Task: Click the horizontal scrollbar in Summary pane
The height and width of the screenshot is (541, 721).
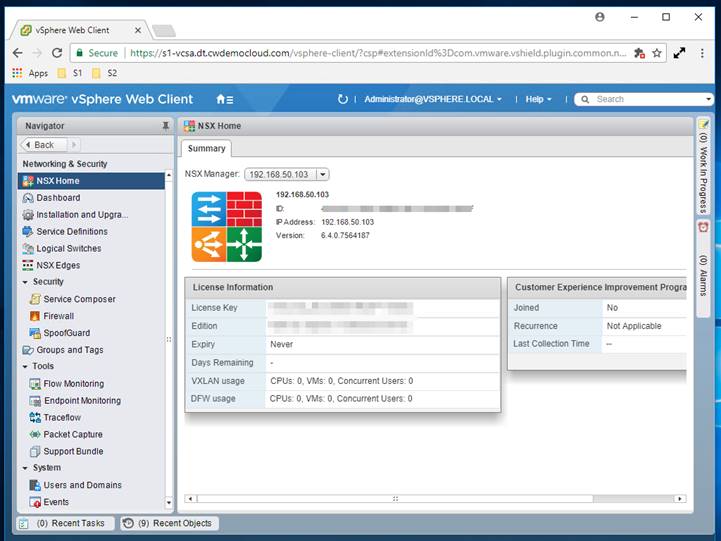Action: (x=395, y=499)
